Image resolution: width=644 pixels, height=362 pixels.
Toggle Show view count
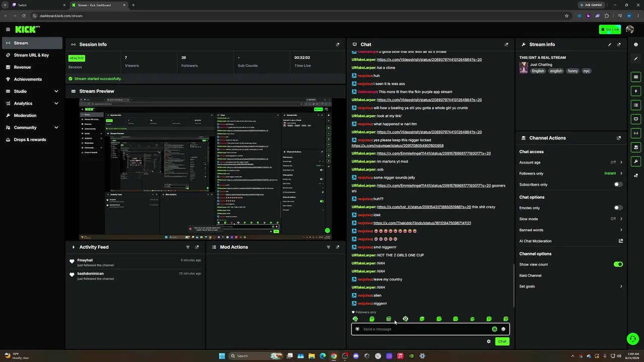[x=618, y=264]
